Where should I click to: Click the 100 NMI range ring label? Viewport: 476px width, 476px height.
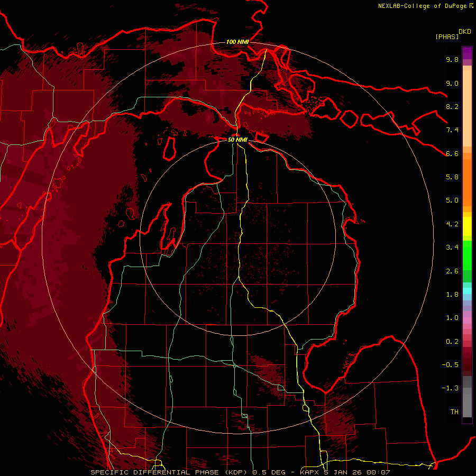pyautogui.click(x=237, y=42)
